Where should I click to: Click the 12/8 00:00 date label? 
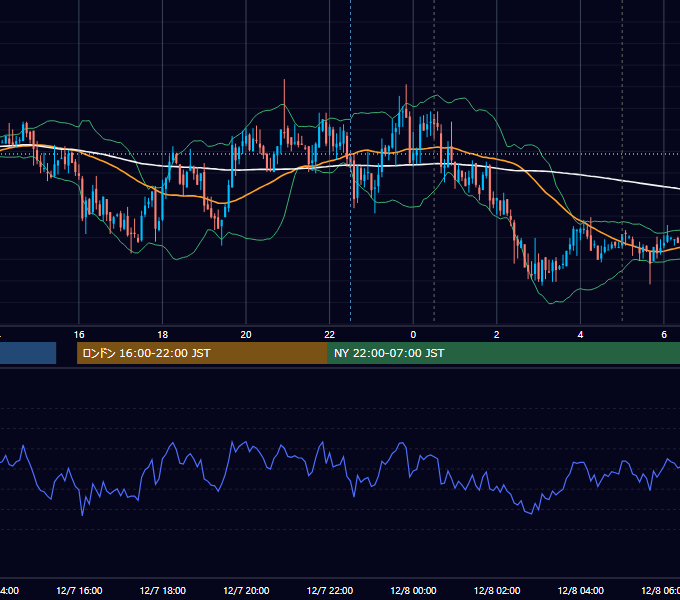(x=413, y=591)
